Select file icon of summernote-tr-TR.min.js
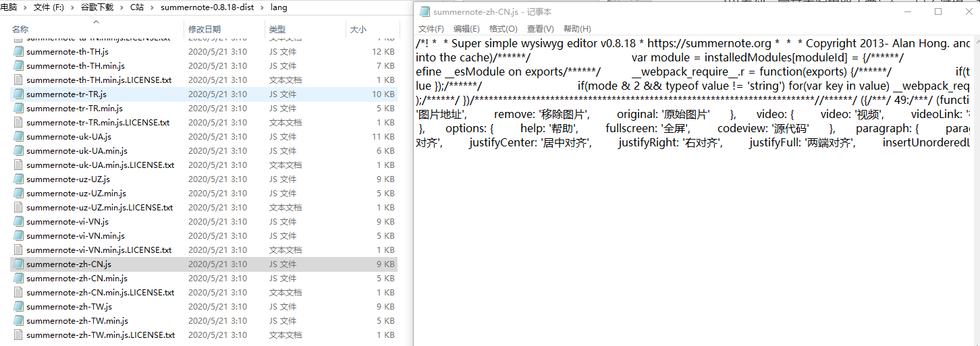Image resolution: width=980 pixels, height=346 pixels. (x=18, y=109)
